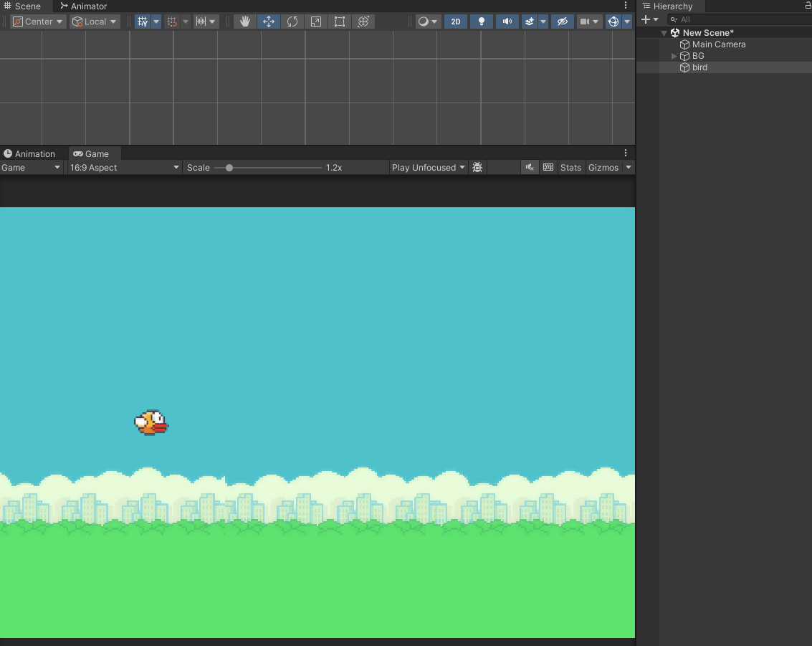
Task: Open the 16:9 Aspect dropdown
Action: 124,167
